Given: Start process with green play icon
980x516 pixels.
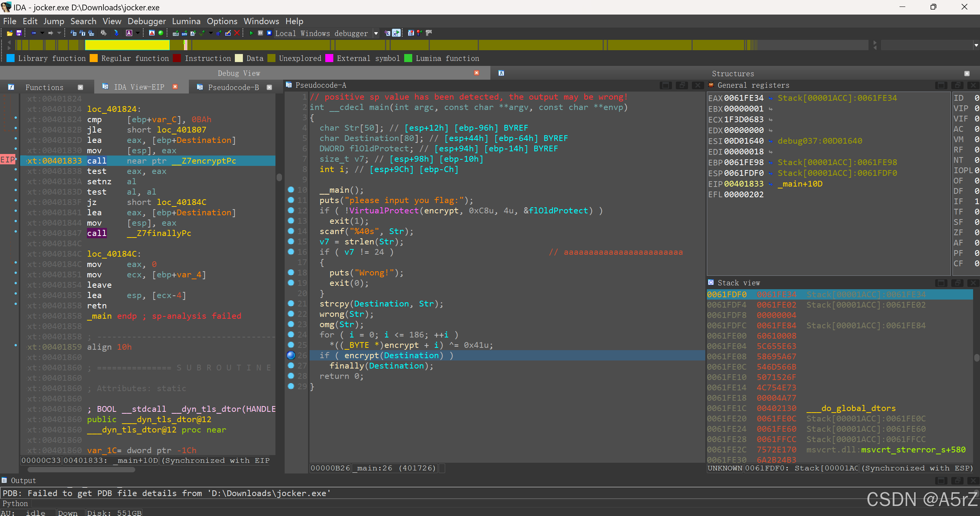Looking at the screenshot, I should 251,33.
